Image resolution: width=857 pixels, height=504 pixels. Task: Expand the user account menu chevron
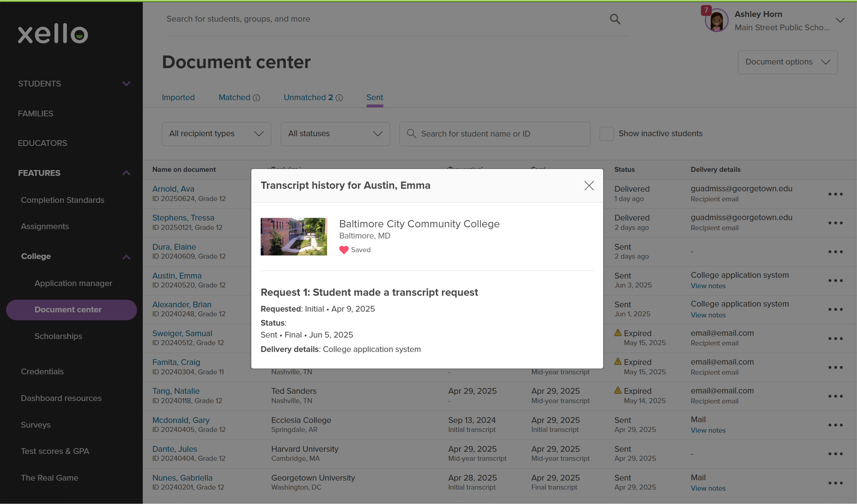coord(840,21)
